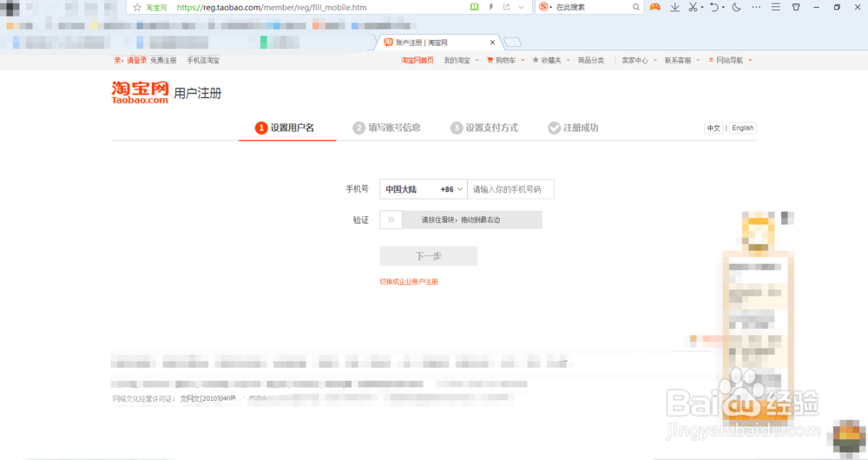Switch language to English
This screenshot has height=460, width=868.
[x=742, y=128]
